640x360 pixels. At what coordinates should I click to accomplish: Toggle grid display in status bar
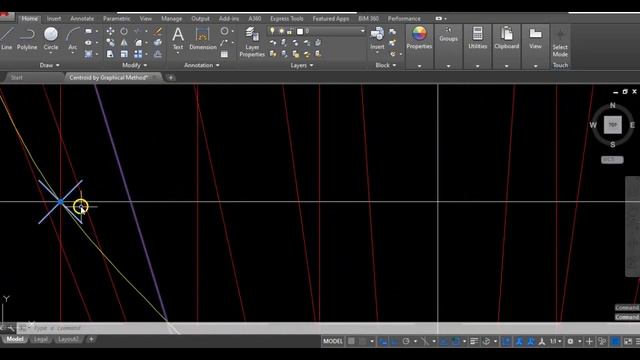click(351, 341)
